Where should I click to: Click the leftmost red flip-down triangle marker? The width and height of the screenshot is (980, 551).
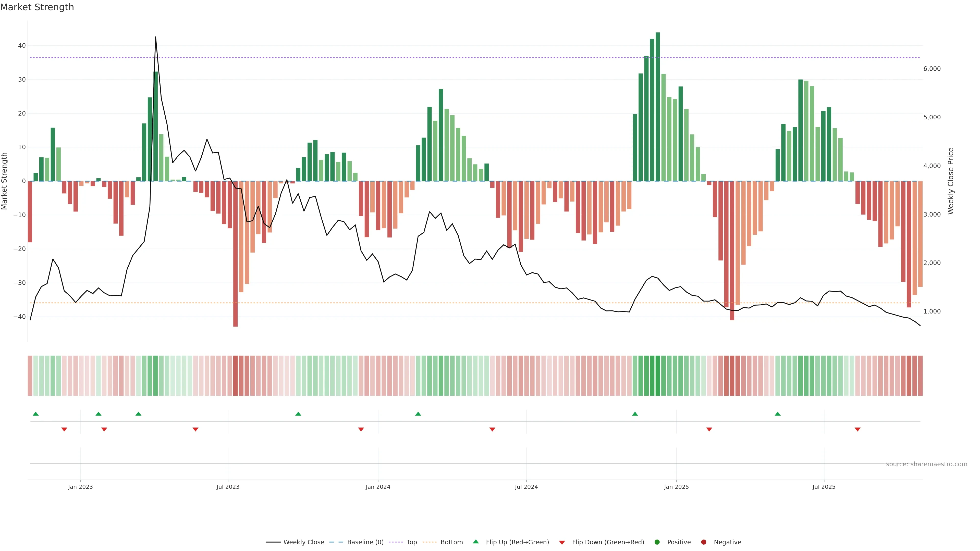pyautogui.click(x=64, y=429)
